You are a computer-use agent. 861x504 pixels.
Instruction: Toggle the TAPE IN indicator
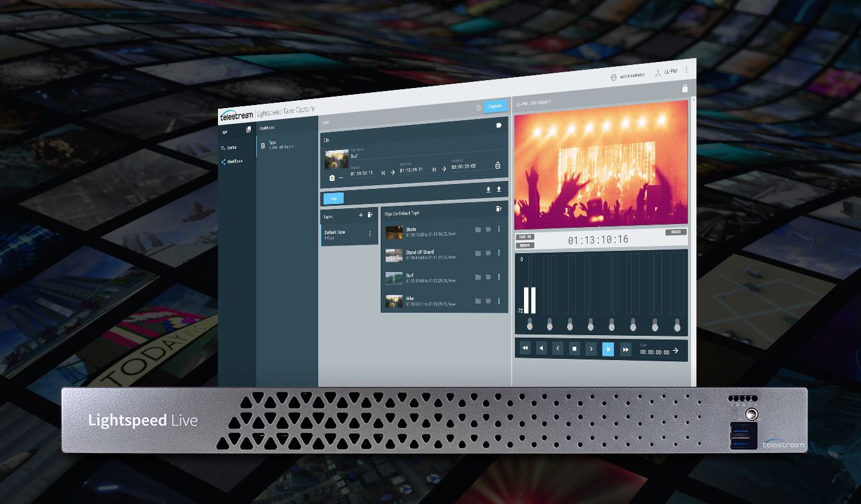click(x=525, y=237)
